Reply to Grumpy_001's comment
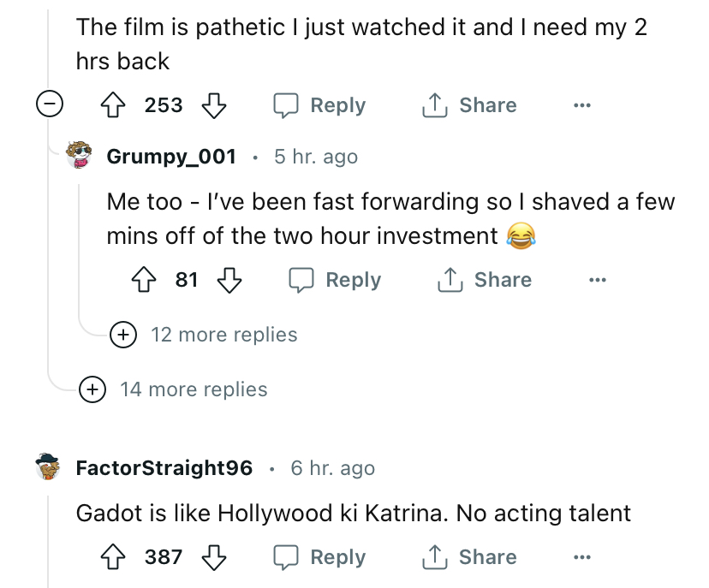The image size is (709, 588). pos(335,280)
